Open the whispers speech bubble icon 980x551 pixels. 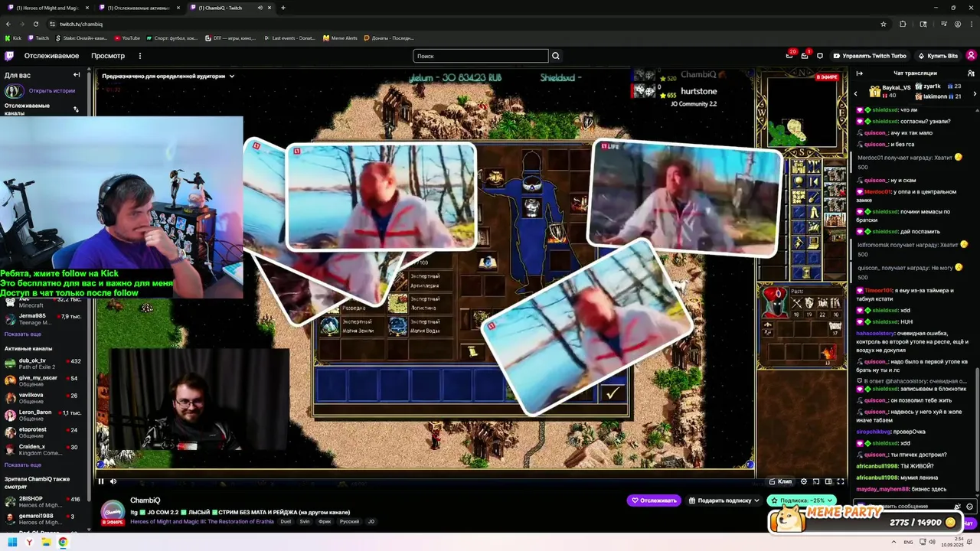(x=820, y=56)
